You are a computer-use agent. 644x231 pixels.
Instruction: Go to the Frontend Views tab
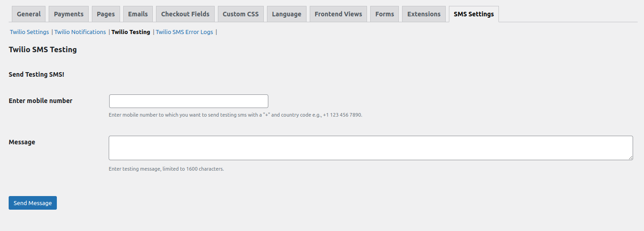tap(338, 14)
